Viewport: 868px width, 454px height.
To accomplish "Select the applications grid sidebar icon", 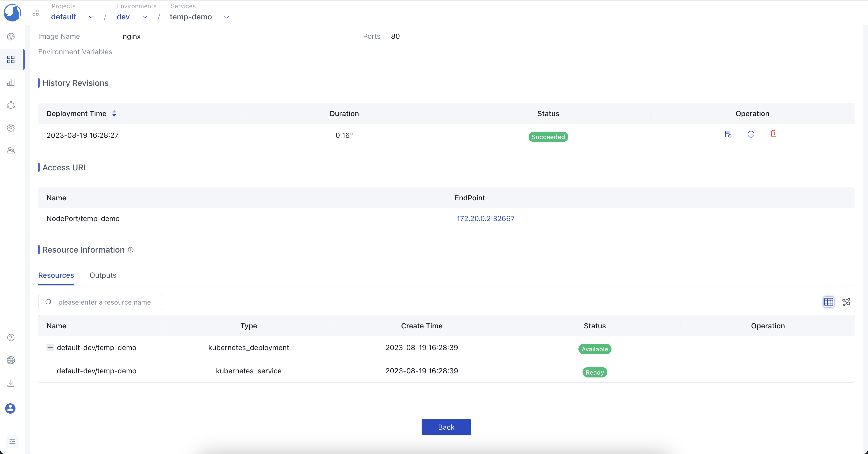I will [x=11, y=60].
